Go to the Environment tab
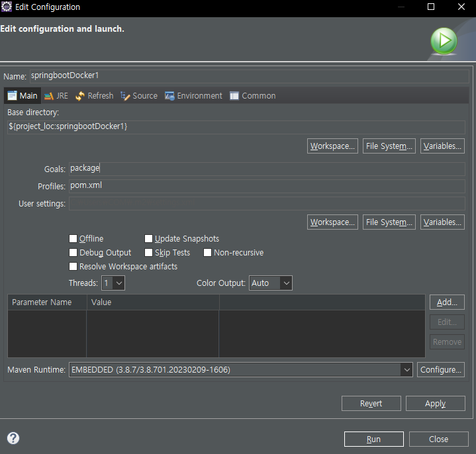This screenshot has height=454, width=476. 193,96
